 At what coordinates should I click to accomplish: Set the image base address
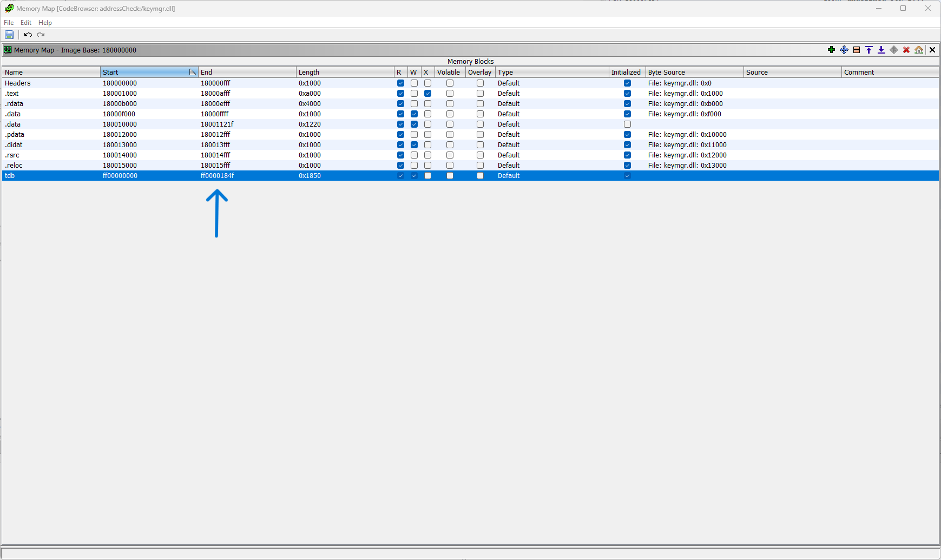pyautogui.click(x=918, y=50)
